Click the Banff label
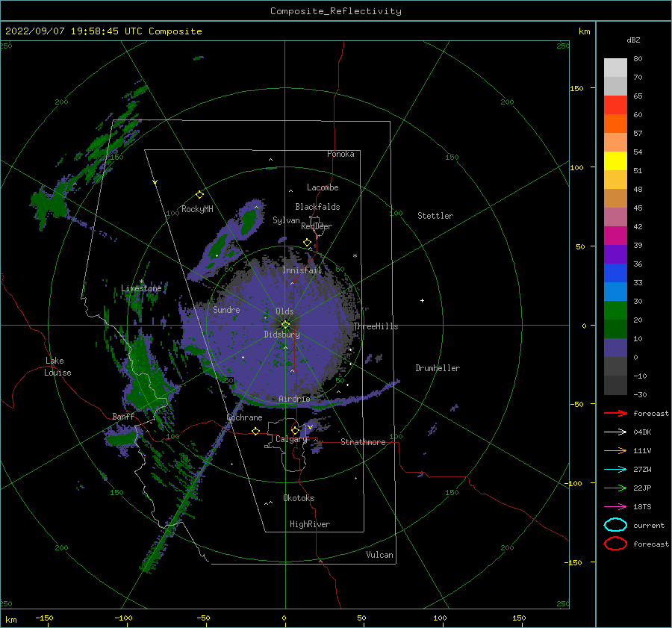The height and width of the screenshot is (628, 672). click(123, 417)
